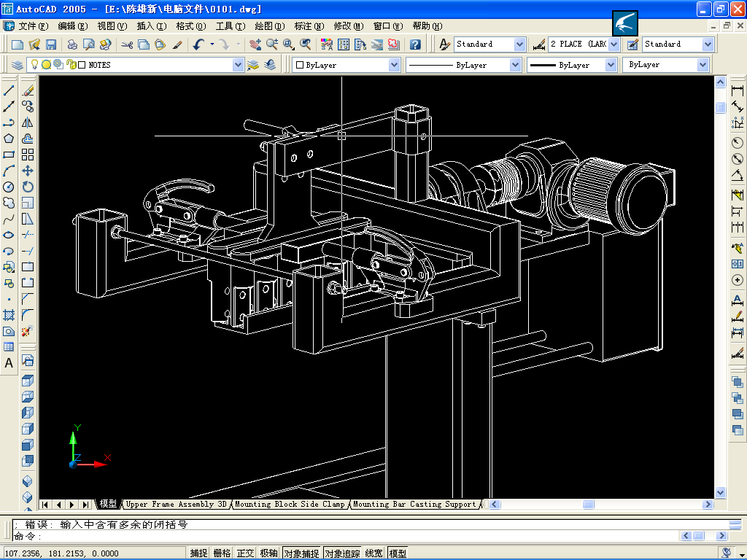Turn the NOTES layer lightbulb on/off
Image resolution: width=747 pixels, height=560 pixels.
tap(34, 64)
